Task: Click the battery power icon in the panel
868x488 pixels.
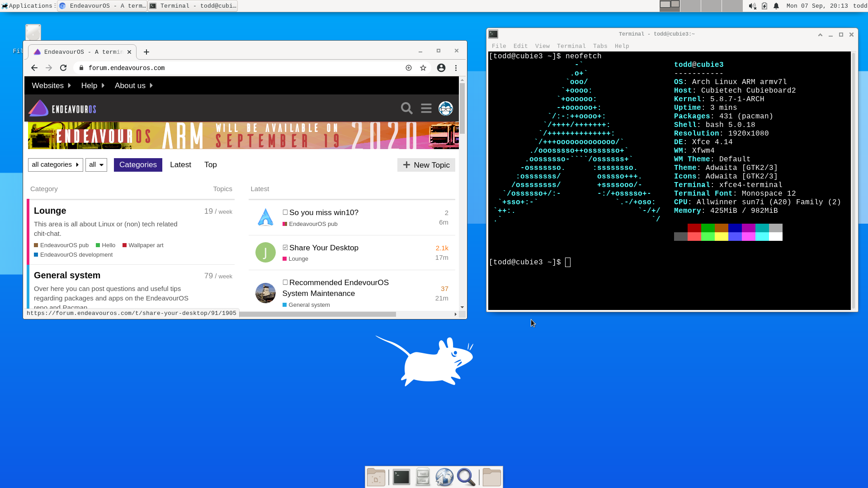Action: tap(764, 6)
